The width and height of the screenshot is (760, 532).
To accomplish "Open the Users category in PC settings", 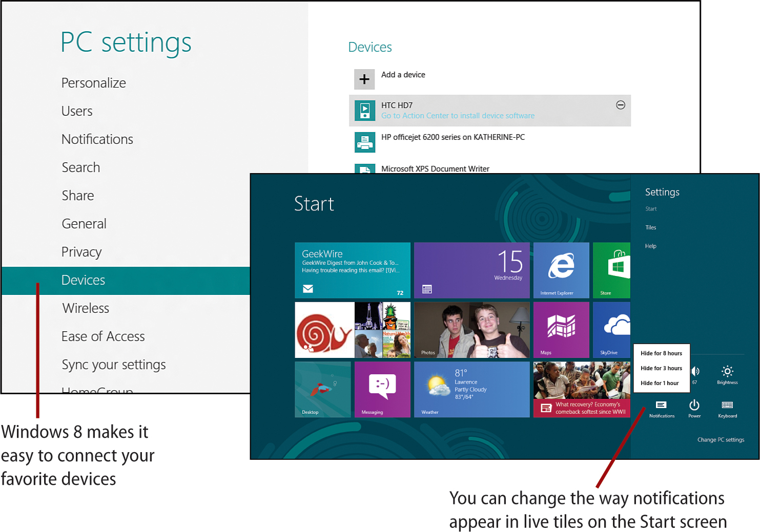I will pyautogui.click(x=77, y=111).
